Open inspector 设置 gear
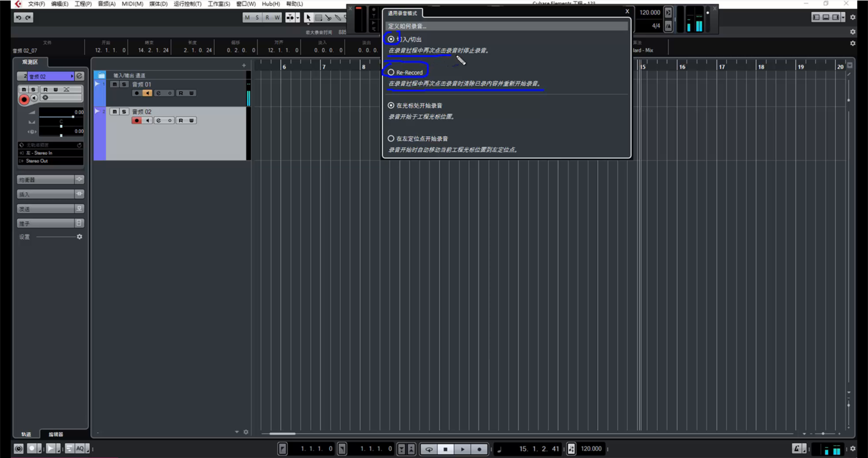 80,237
